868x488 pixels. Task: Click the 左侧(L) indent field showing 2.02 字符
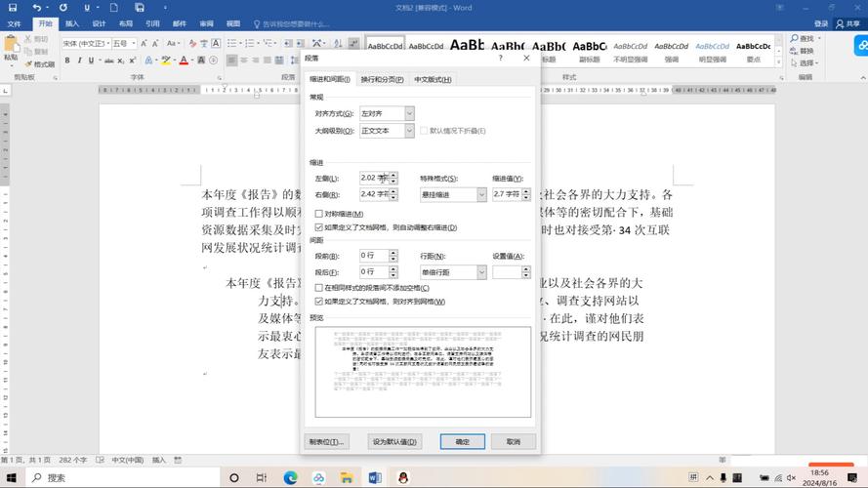pyautogui.click(x=375, y=179)
